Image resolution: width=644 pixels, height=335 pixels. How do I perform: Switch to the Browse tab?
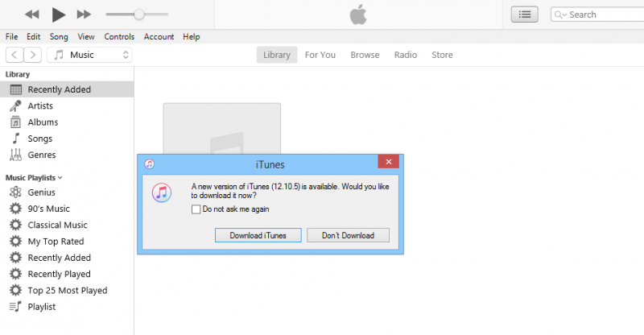pos(365,55)
